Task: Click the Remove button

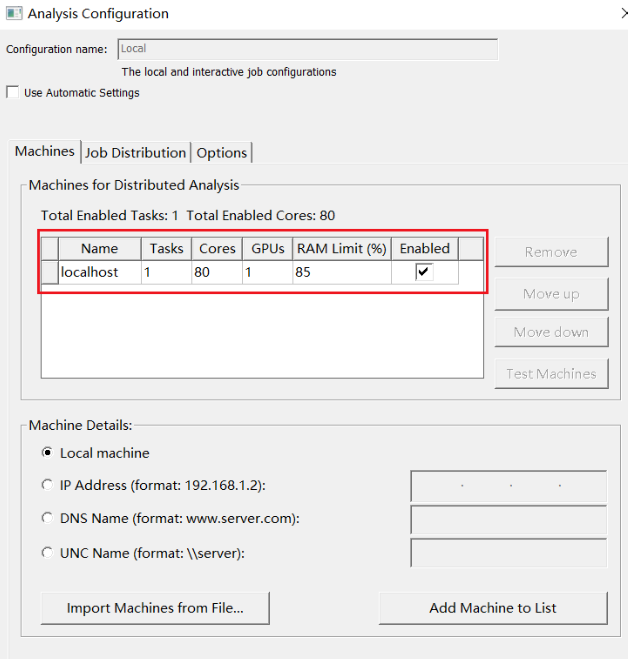Action: coord(551,252)
